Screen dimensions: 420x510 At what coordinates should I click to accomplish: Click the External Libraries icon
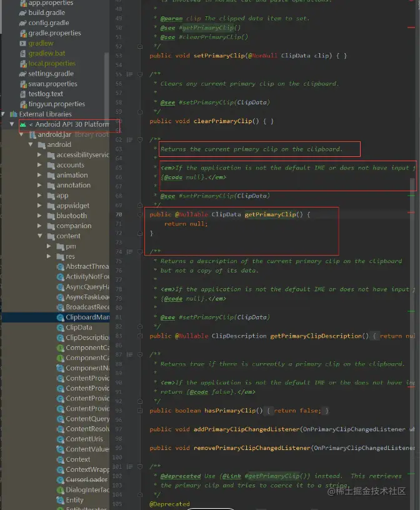tap(13, 114)
